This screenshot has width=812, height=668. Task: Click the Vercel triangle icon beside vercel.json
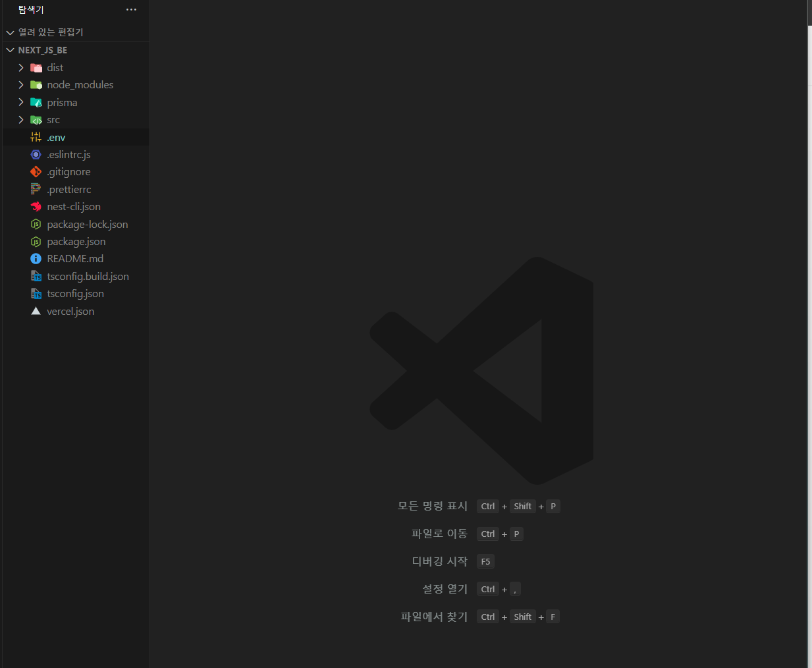(x=36, y=311)
